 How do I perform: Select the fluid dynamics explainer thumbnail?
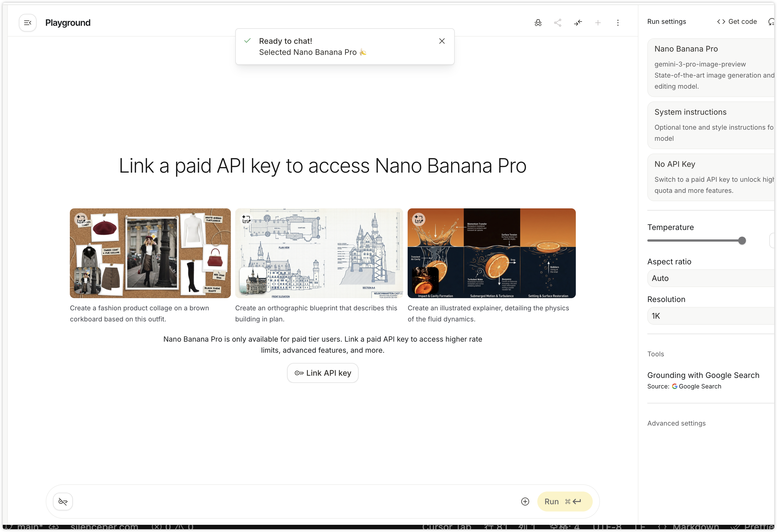click(492, 253)
